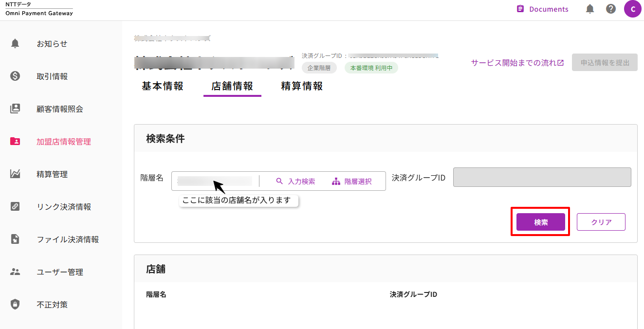
Task: Click the 本番環境 利用中 badge
Action: coord(371,68)
